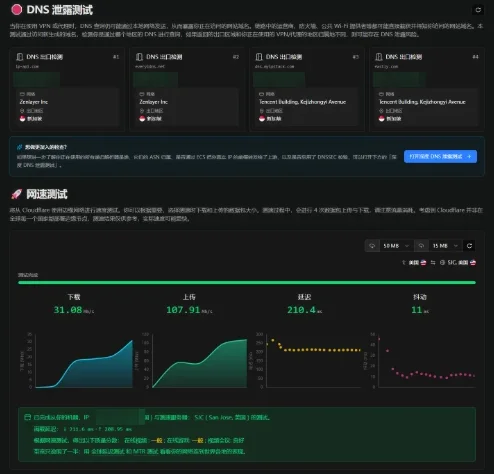Click 'SJC ( San Jose' text in results box
This screenshot has height=474, width=494.
pyautogui.click(x=214, y=417)
